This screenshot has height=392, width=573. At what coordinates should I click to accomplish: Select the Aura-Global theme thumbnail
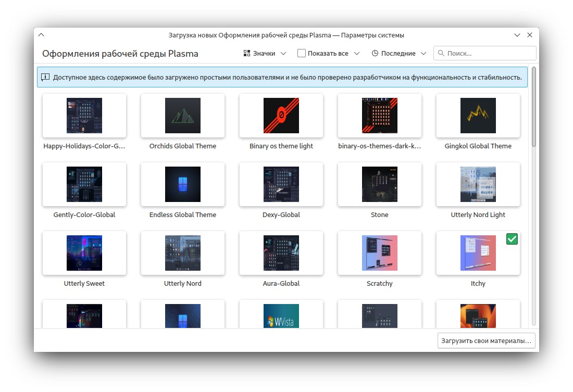(x=281, y=253)
